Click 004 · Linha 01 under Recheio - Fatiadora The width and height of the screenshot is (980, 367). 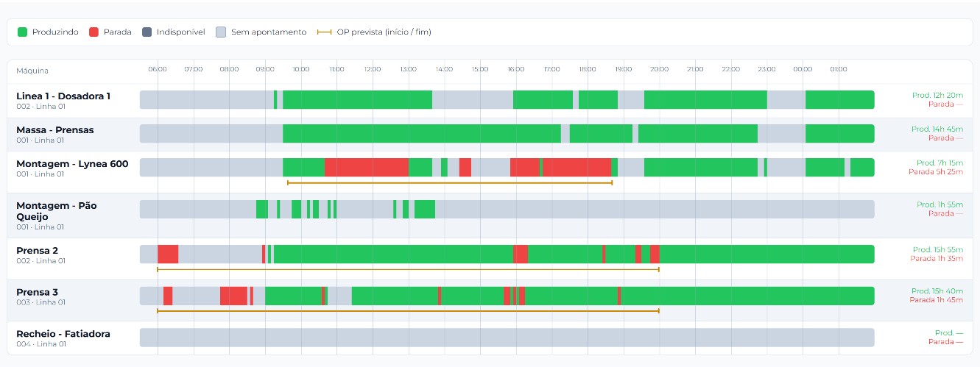pos(40,344)
